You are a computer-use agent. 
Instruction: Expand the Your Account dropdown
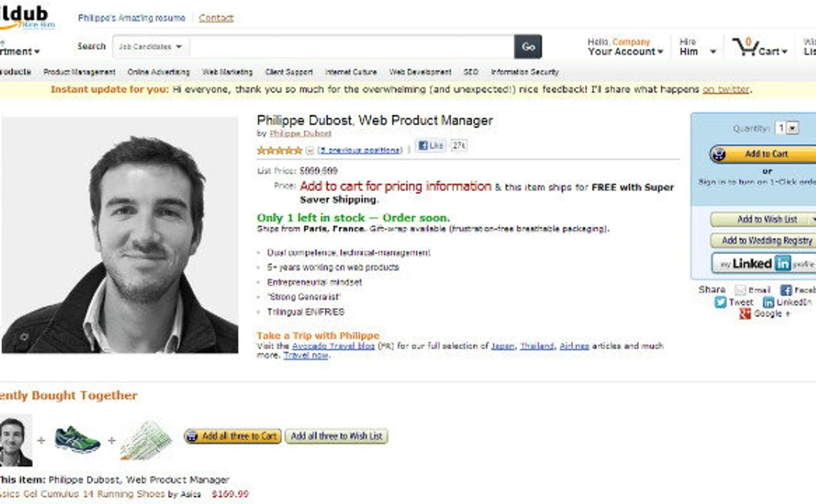[625, 51]
